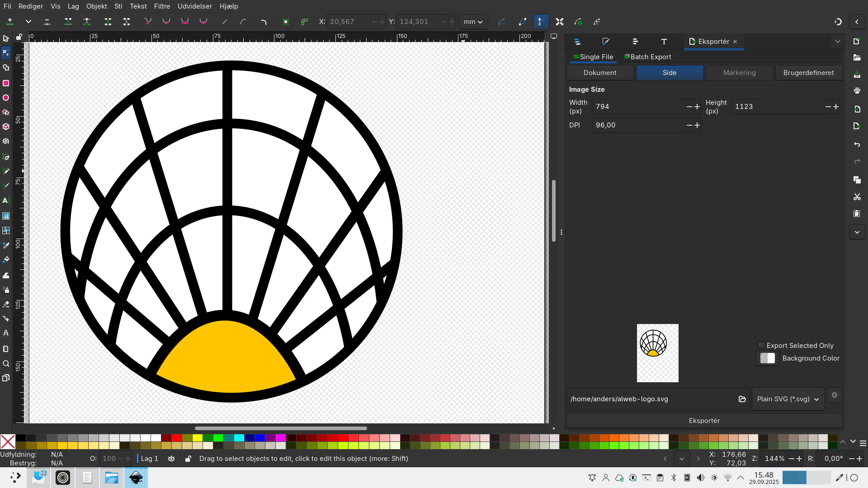Select the Zoom tool
The image size is (868, 488).
(x=6, y=364)
